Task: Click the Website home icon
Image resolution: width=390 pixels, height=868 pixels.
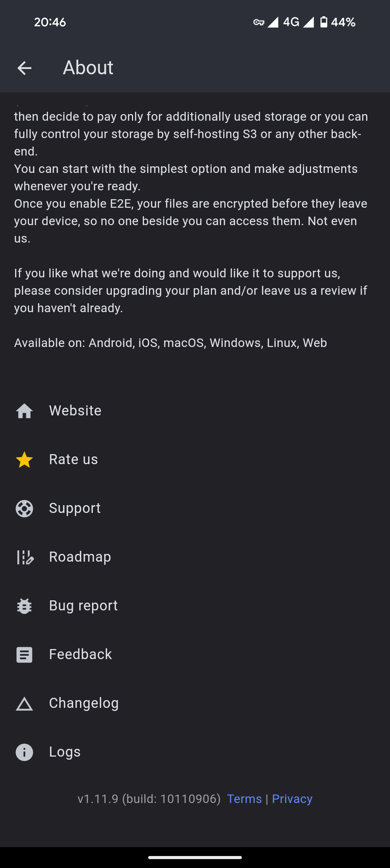Action: point(24,411)
